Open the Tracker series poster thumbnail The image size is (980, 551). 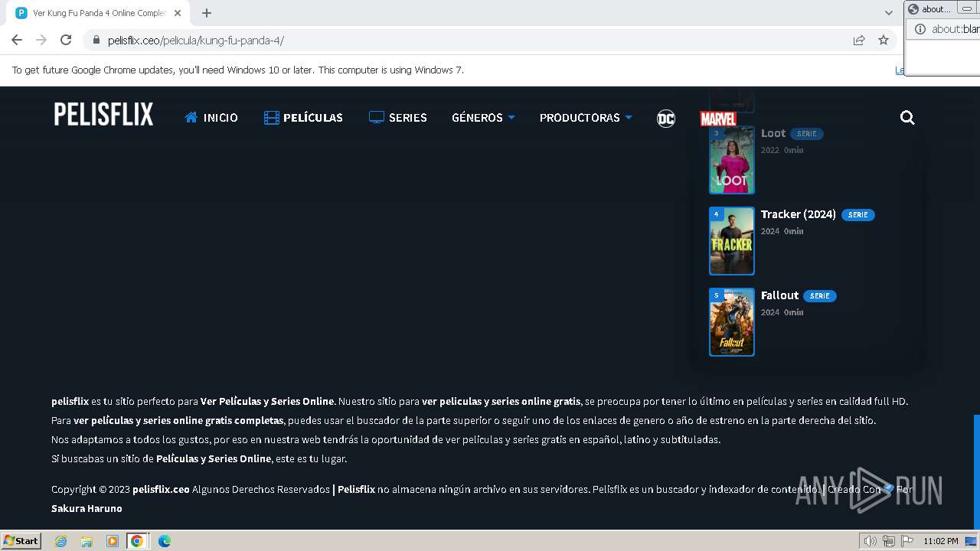pos(732,241)
